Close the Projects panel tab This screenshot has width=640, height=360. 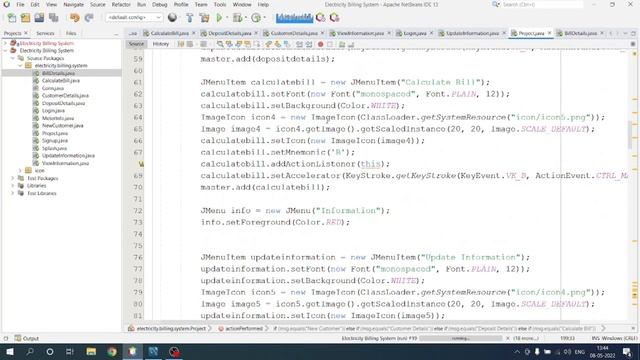26,33
